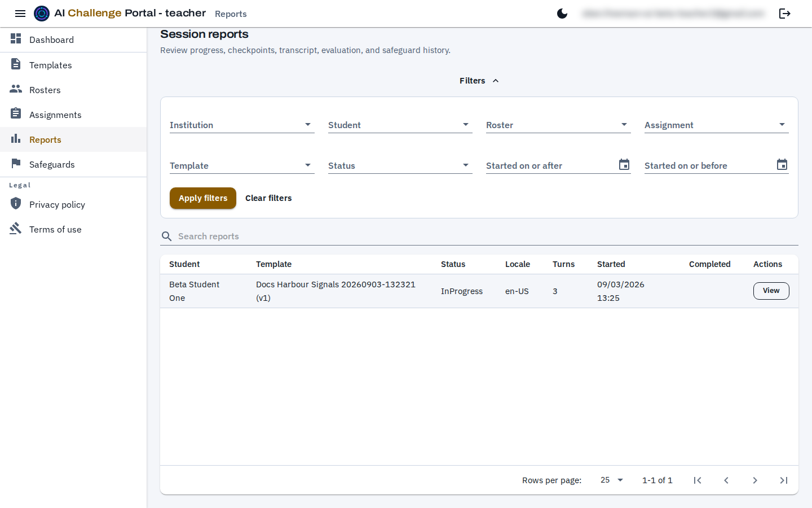Viewport: 812px width, 508px height.
Task: Click the Templates document icon
Action: pos(16,64)
